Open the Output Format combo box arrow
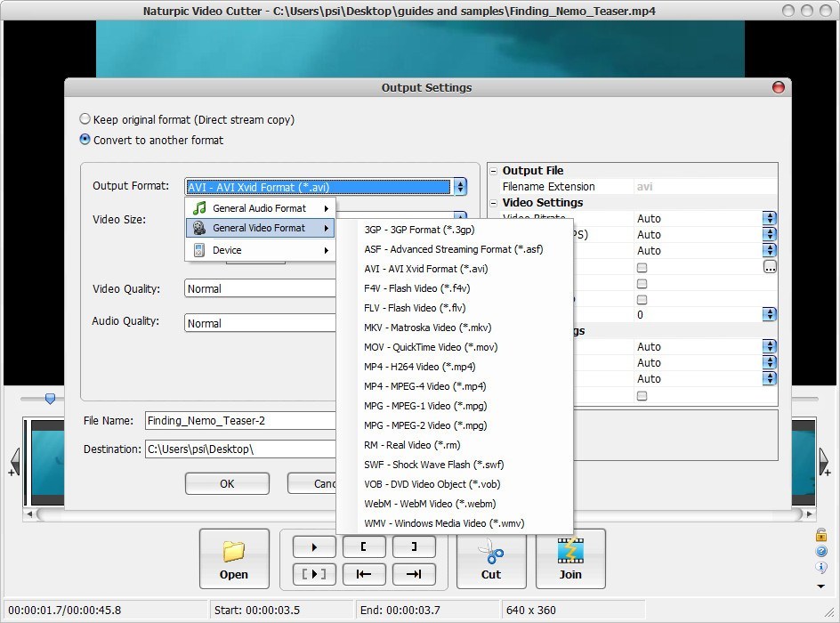840x623 pixels. click(460, 186)
